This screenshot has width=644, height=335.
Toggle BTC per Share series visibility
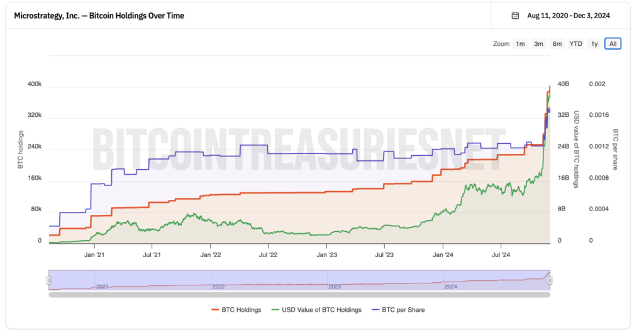[403, 310]
